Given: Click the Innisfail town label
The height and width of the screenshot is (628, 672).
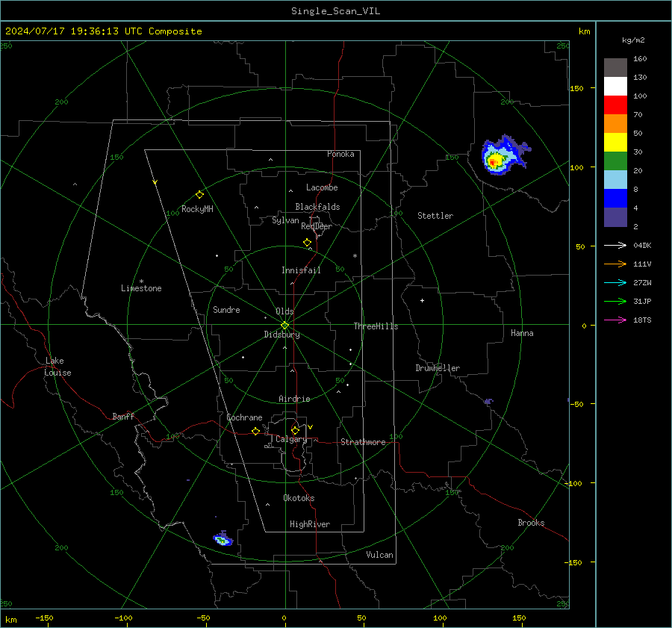Looking at the screenshot, I should 301,270.
